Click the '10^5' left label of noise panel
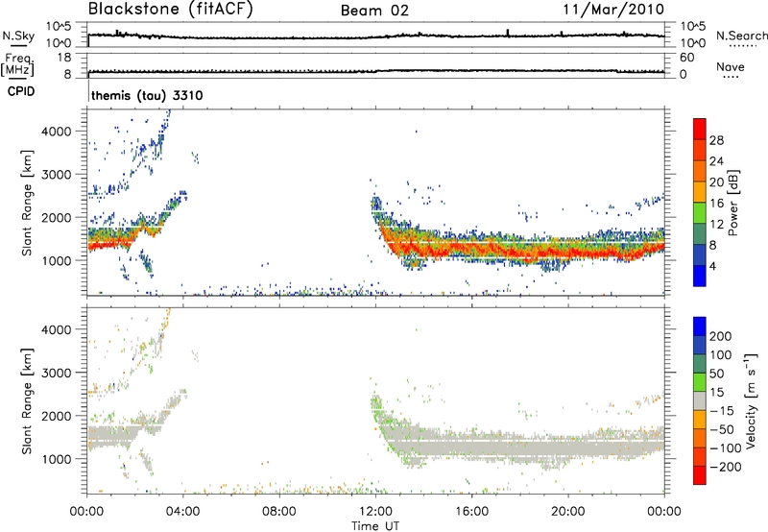This screenshot has height=532, width=768. 59,27
